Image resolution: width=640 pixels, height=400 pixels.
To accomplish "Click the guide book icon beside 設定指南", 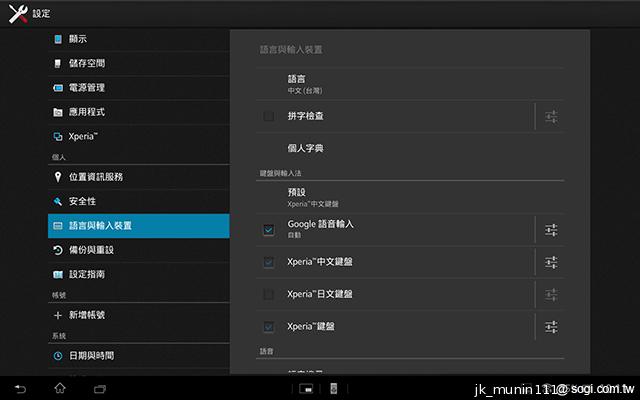I will coord(58,274).
